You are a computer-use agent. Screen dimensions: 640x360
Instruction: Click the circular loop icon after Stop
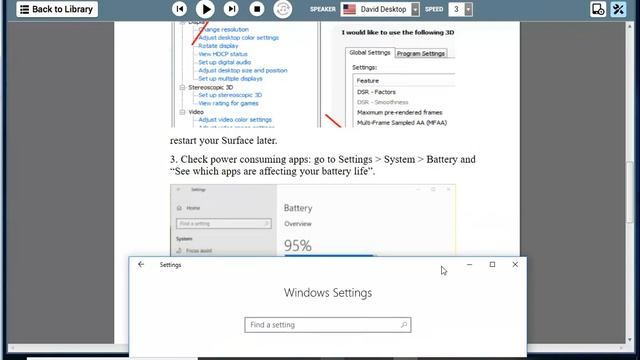pyautogui.click(x=282, y=9)
